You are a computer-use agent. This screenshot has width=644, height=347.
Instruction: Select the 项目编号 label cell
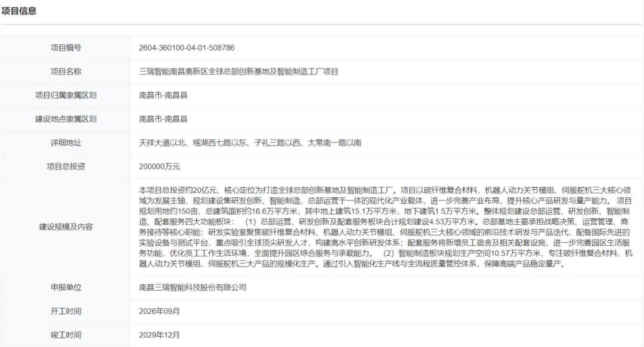coord(66,48)
